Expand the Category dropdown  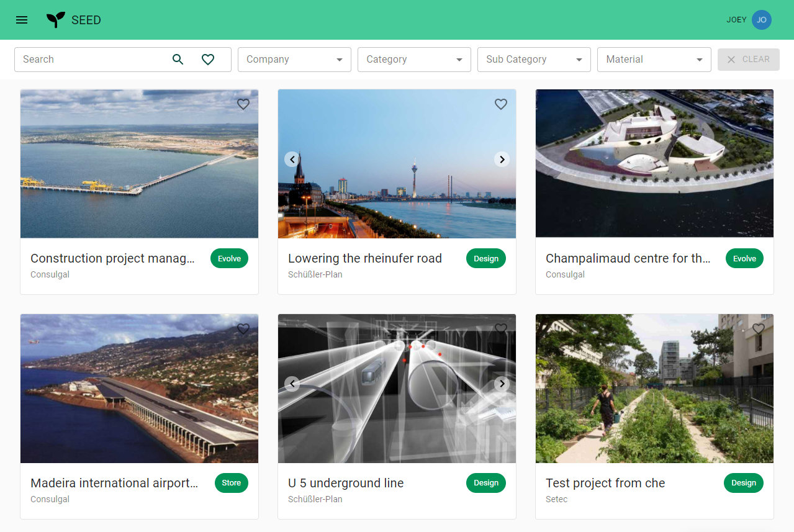pos(415,60)
